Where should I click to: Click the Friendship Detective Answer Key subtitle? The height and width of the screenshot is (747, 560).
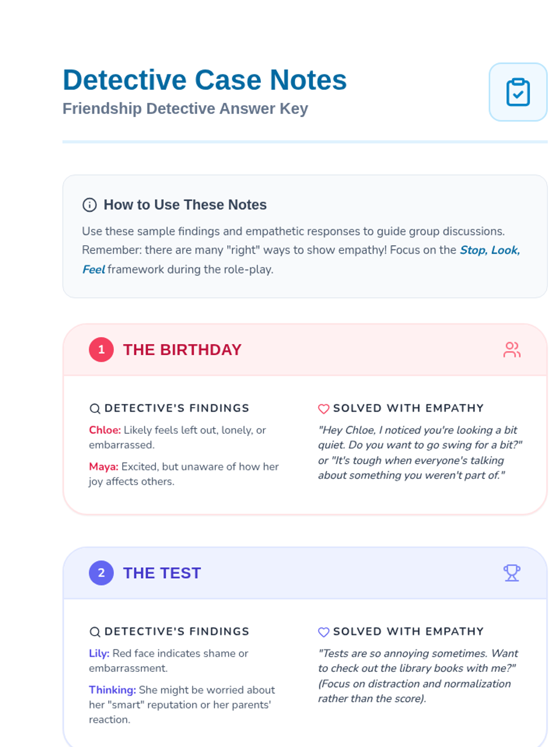(185, 108)
